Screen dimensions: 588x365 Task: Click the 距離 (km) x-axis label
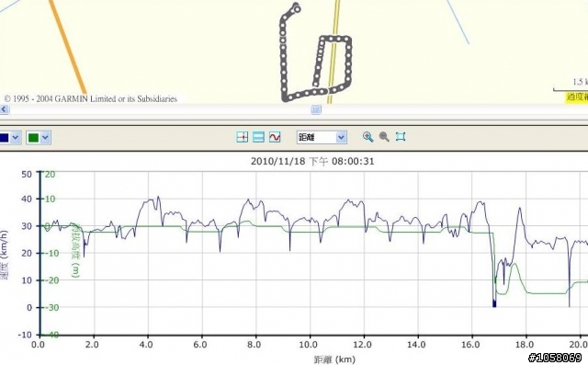tap(334, 359)
